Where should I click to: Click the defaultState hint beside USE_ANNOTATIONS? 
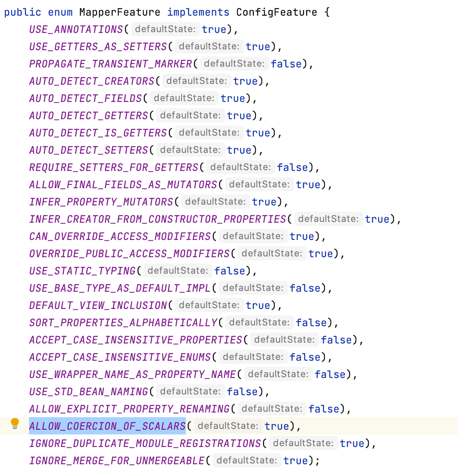[165, 29]
